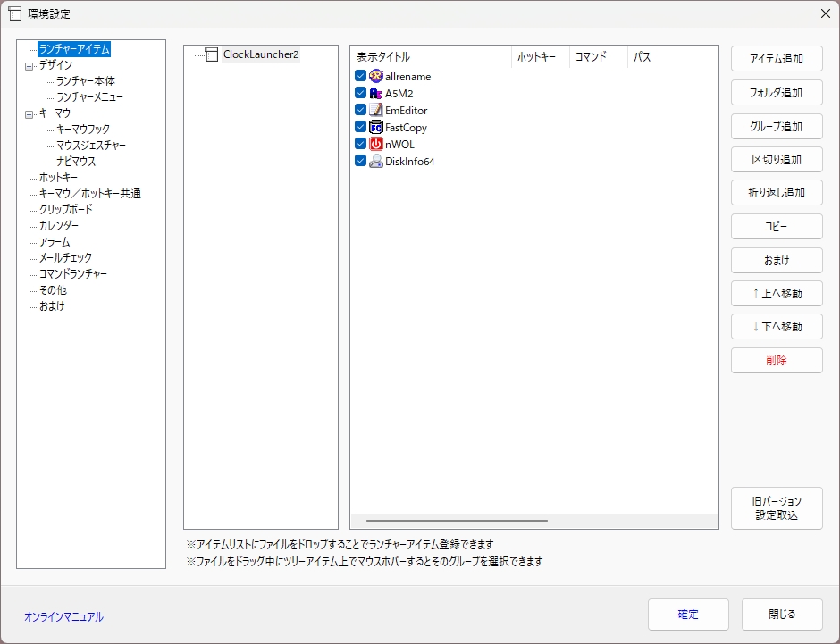
Task: Click the 区切り追加 button
Action: tap(777, 160)
